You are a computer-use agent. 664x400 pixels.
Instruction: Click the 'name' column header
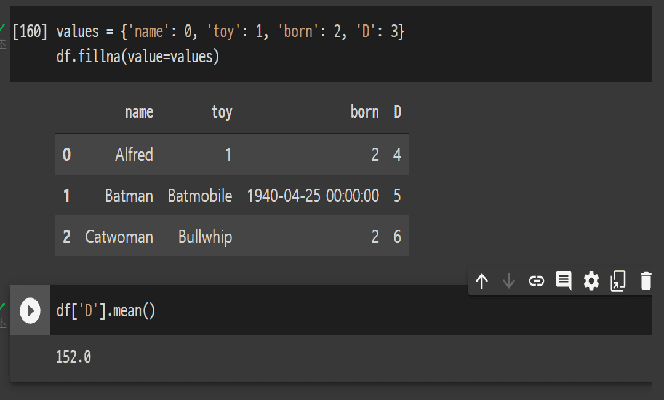139,113
